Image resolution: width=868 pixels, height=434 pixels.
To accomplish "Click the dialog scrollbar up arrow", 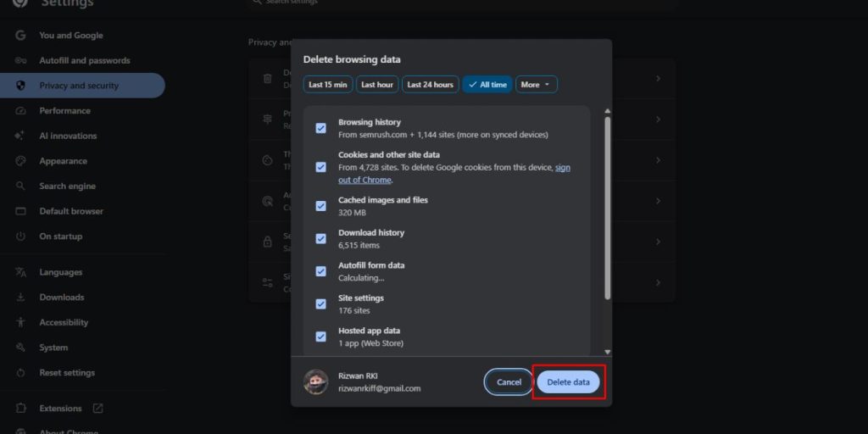I will pos(607,112).
